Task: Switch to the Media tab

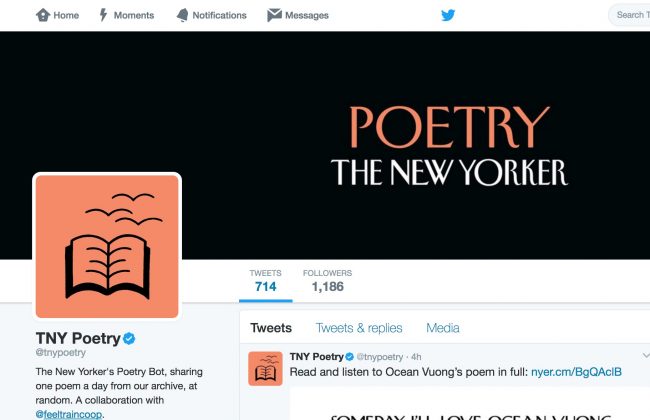Action: [x=443, y=328]
